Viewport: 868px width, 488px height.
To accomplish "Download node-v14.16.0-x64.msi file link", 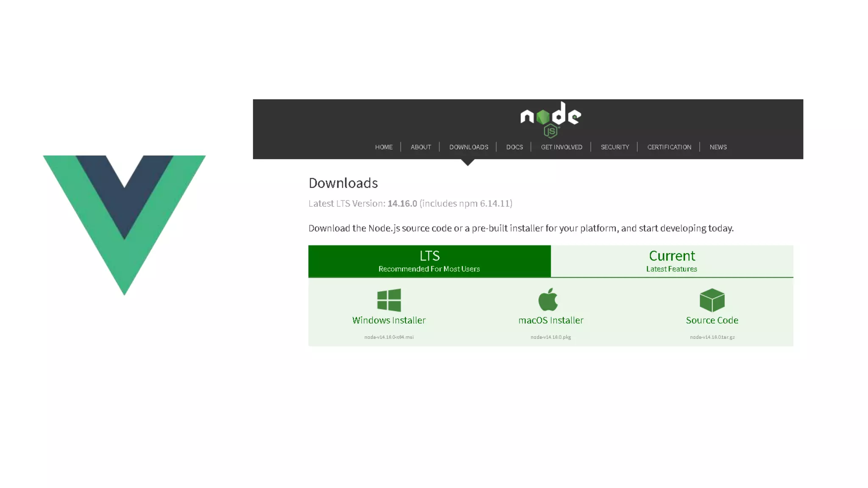I will tap(389, 337).
